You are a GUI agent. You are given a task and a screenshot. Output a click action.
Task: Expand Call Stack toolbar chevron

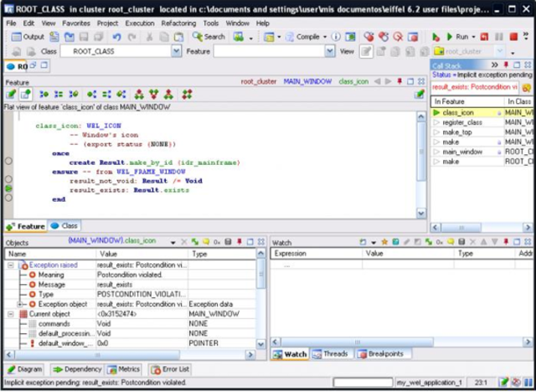pos(495,64)
